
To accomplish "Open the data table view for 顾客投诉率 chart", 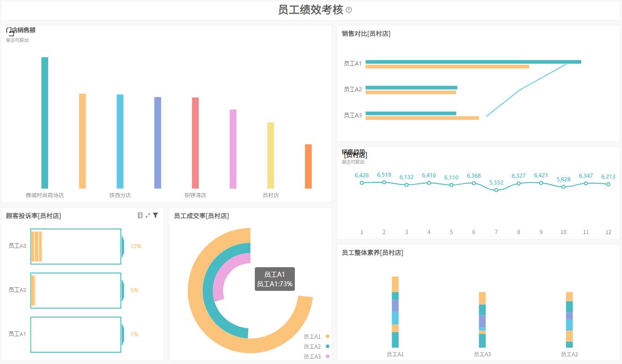I will (140, 215).
